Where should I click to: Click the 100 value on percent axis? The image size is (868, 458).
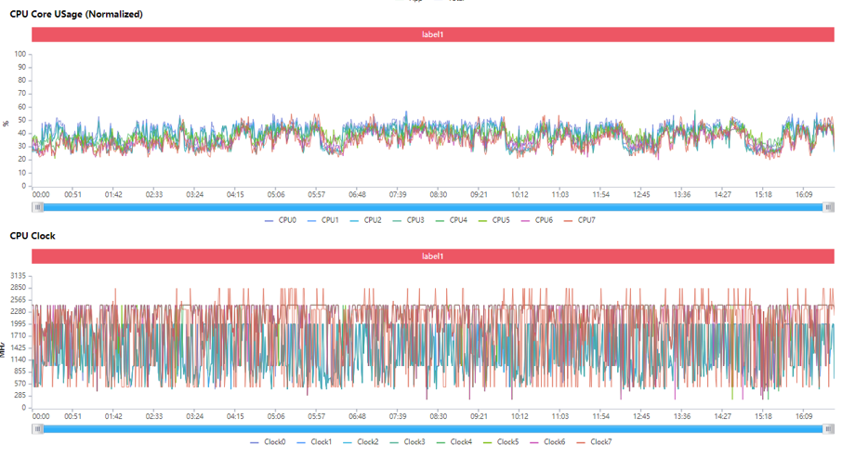point(20,54)
